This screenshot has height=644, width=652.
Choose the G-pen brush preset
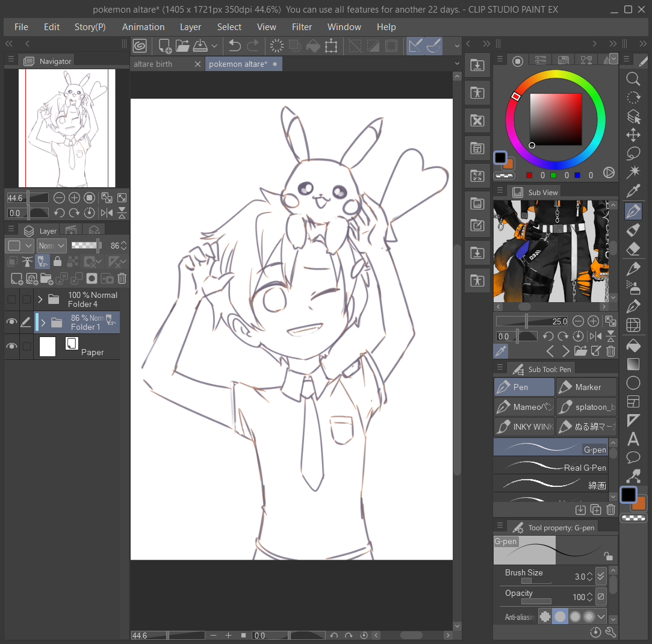[550, 447]
